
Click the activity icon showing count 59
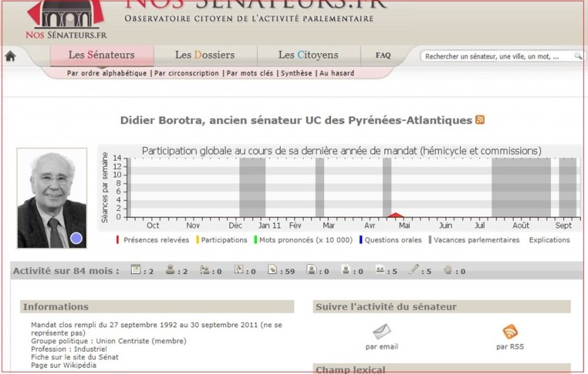click(x=272, y=270)
